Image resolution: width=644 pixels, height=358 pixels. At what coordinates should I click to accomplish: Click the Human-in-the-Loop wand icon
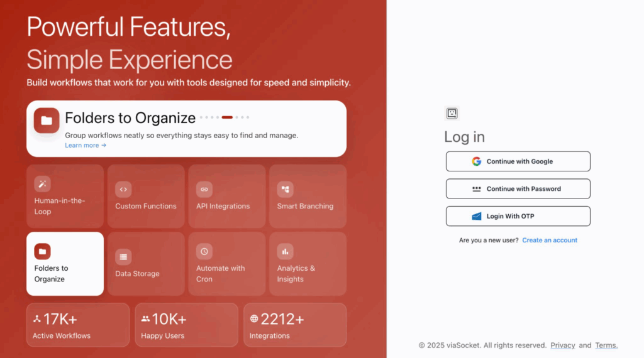[42, 184]
